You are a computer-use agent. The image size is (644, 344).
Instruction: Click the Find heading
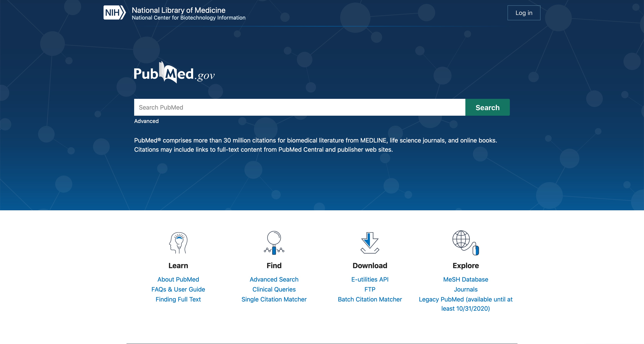tap(274, 265)
